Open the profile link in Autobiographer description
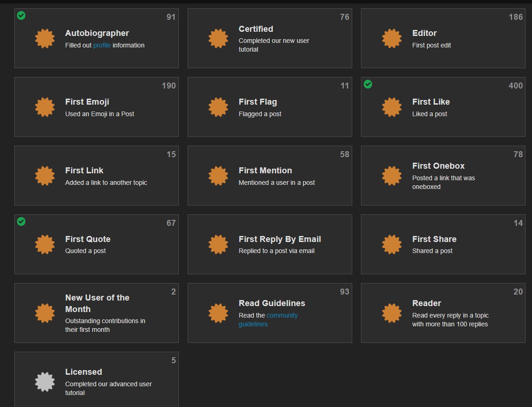 (102, 45)
